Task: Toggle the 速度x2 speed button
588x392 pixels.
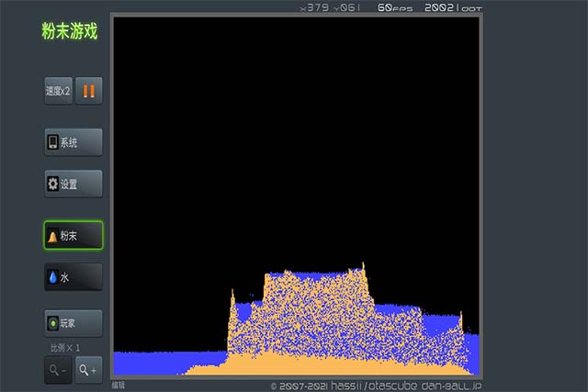Action: coord(58,91)
